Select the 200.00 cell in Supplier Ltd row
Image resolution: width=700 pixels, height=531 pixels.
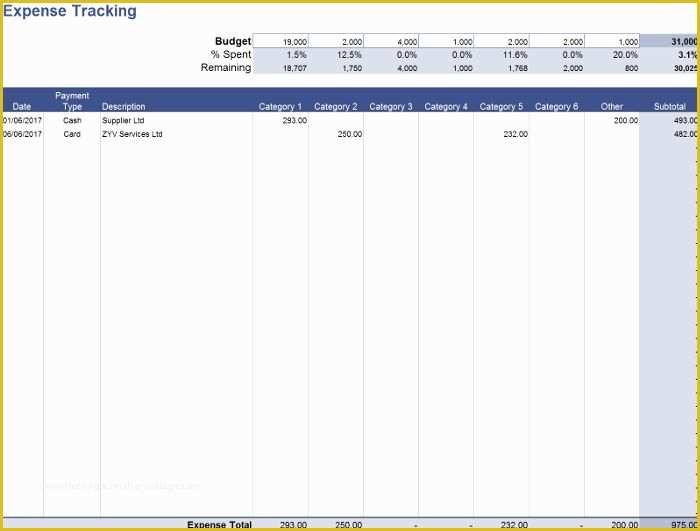626,120
